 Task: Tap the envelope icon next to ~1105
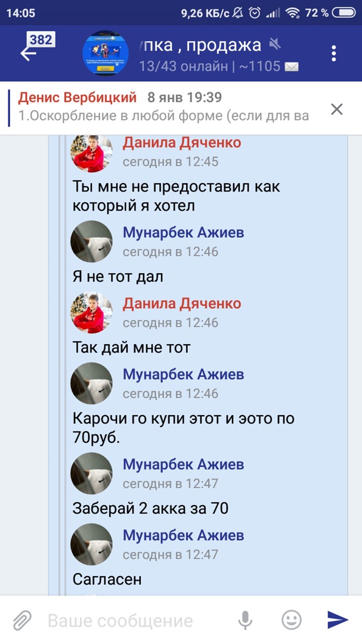click(291, 66)
